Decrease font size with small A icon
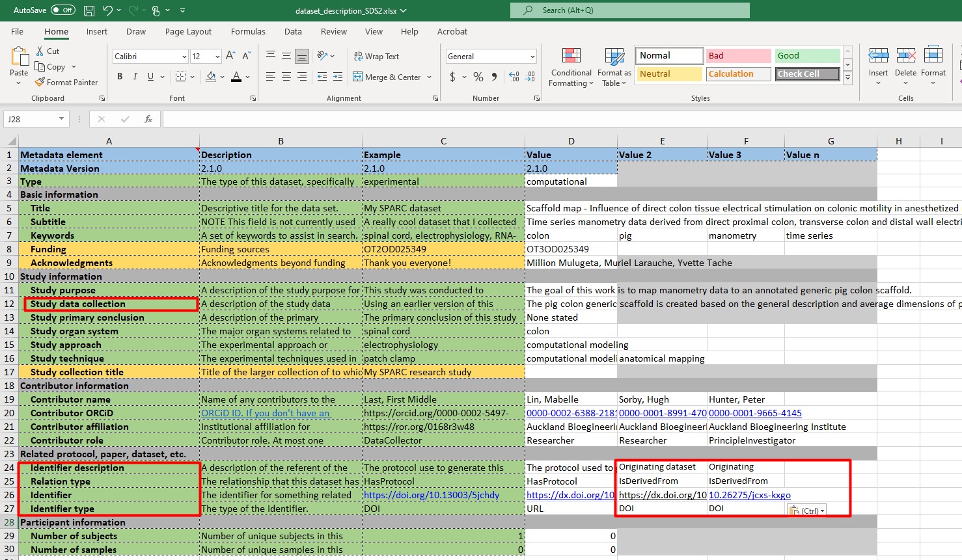This screenshot has height=560, width=962. (x=246, y=57)
